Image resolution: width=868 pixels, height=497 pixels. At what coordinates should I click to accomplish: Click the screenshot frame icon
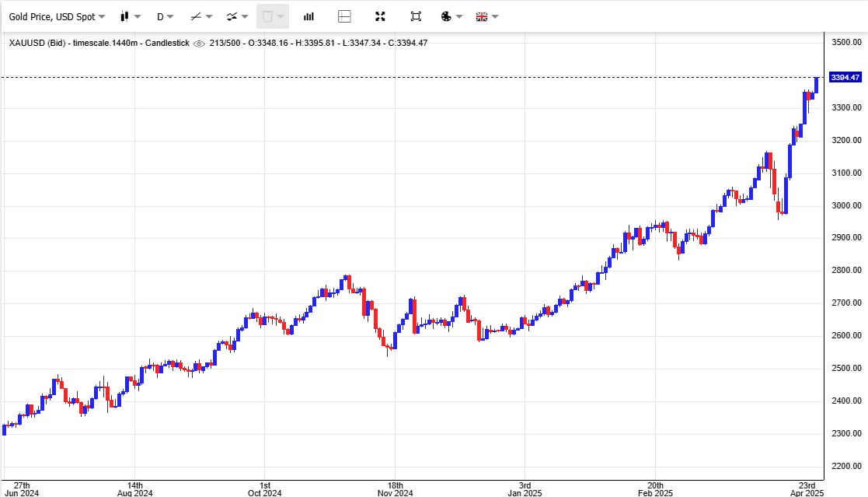pos(416,16)
